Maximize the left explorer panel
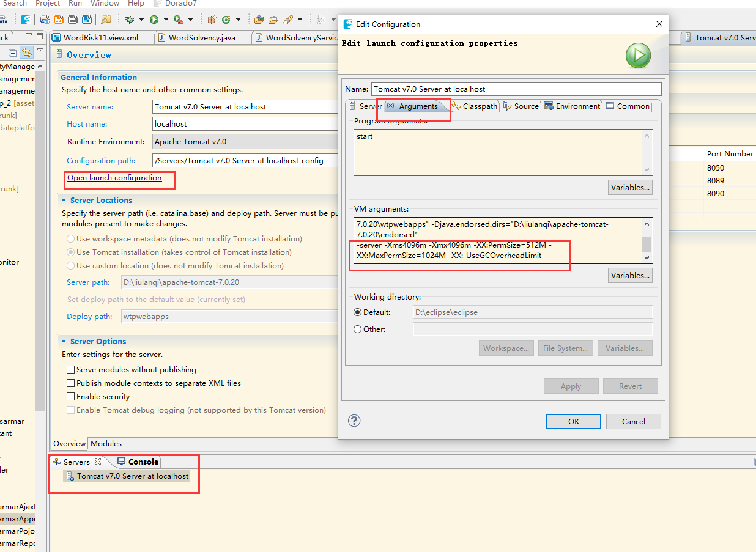 pos(40,36)
